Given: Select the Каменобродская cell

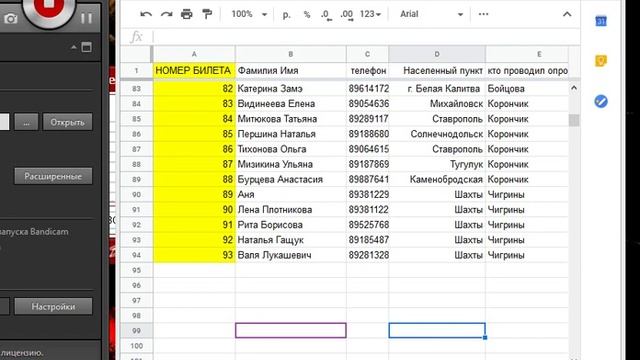Looking at the screenshot, I should click(x=437, y=179).
